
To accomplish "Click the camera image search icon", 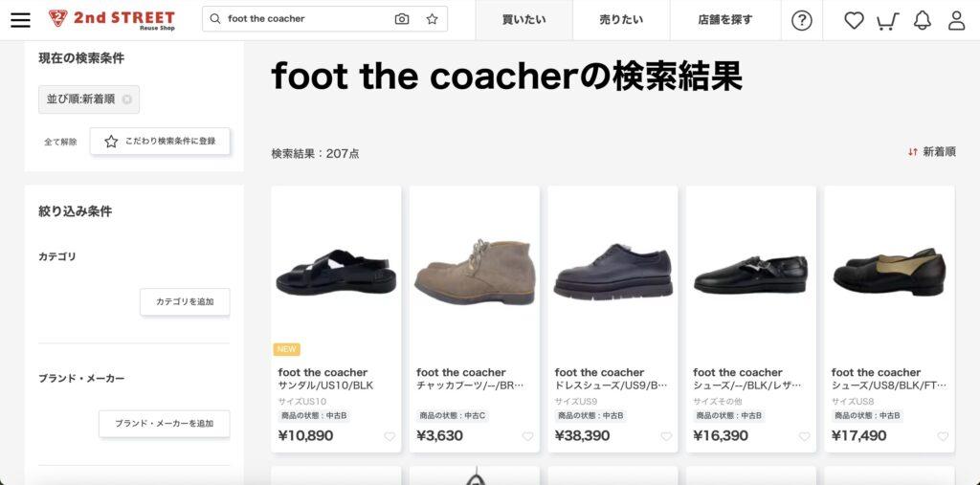I will pyautogui.click(x=402, y=19).
